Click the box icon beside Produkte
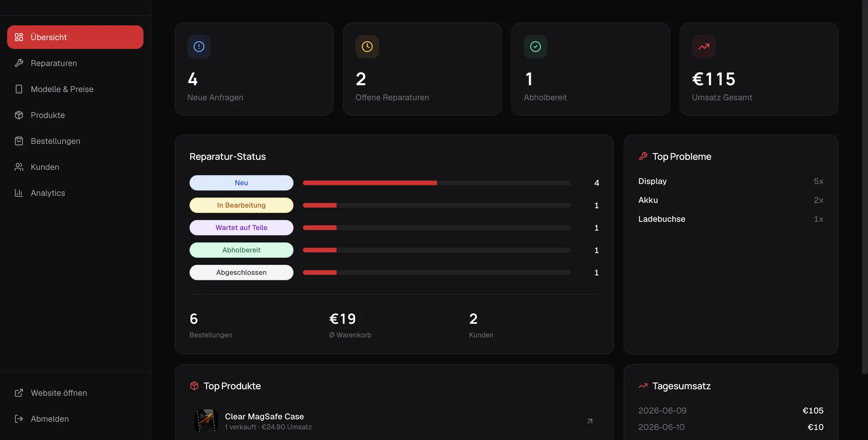This screenshot has height=440, width=868. [19, 115]
